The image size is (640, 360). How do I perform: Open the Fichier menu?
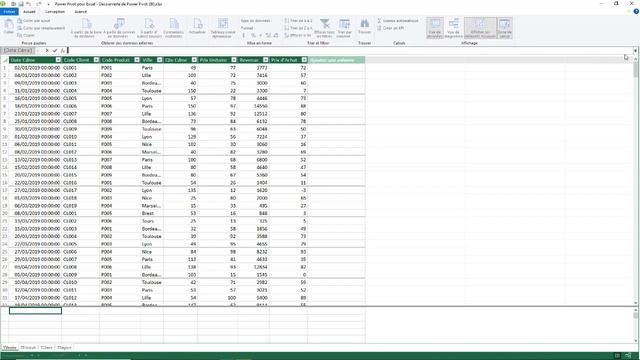9,12
